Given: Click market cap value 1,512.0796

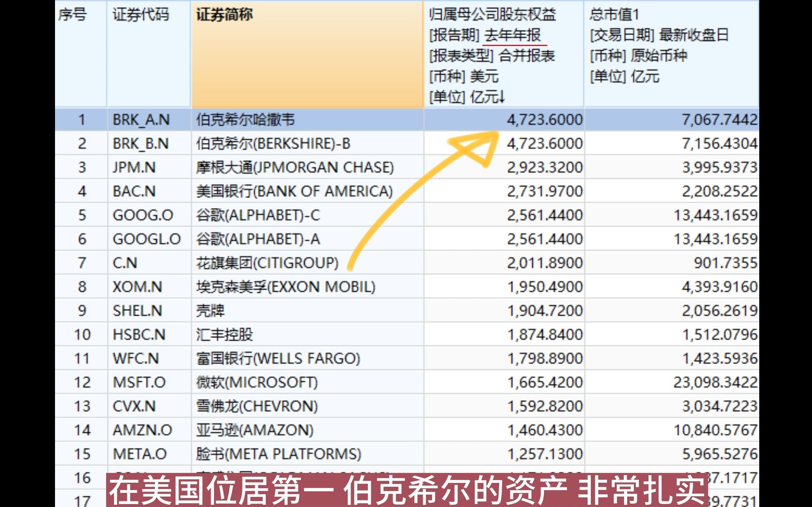Looking at the screenshot, I should pos(720,335).
